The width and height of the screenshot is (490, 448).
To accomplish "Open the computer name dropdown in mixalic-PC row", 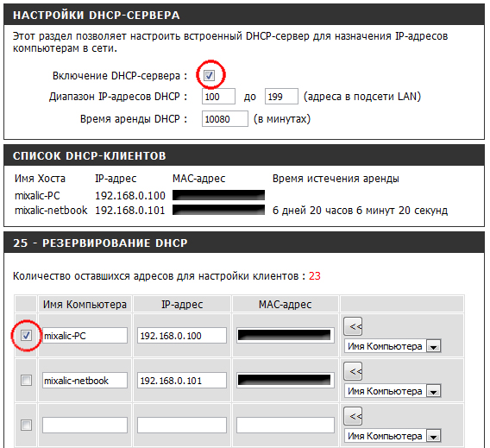I will [393, 346].
